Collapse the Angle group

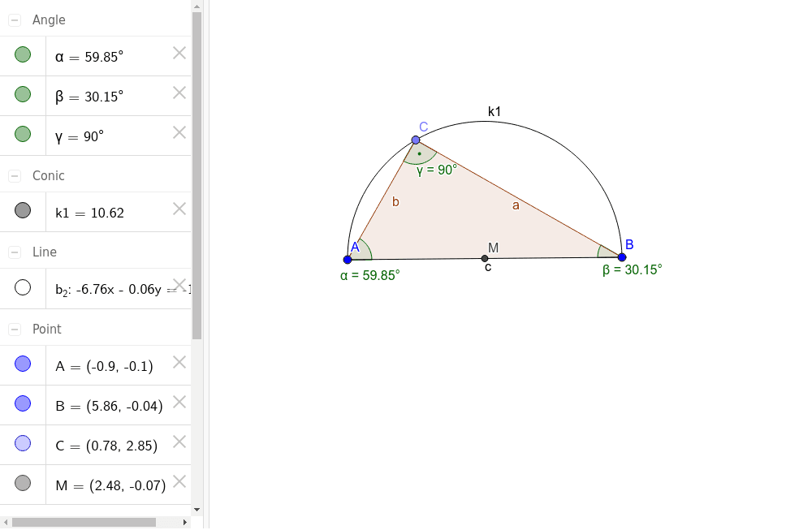point(15,20)
